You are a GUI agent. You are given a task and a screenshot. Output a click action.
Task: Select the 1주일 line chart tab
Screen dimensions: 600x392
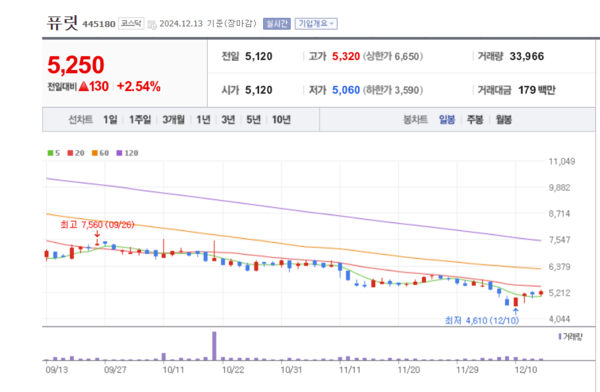(x=140, y=120)
